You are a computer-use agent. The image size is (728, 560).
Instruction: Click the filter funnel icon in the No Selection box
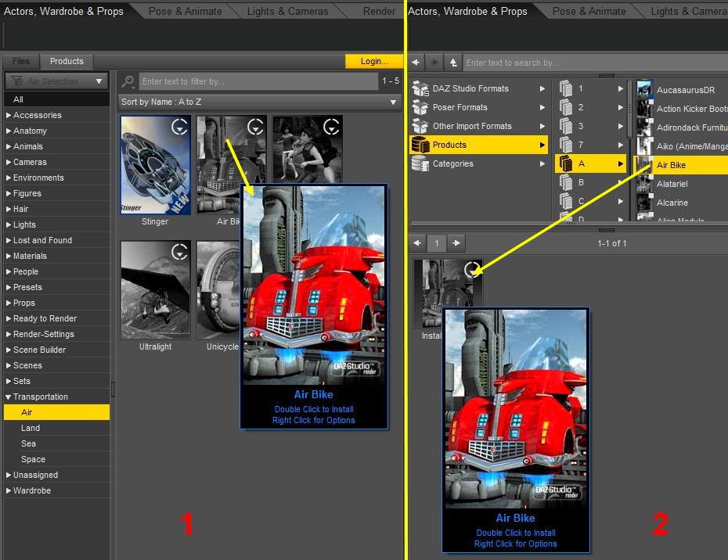pyautogui.click(x=16, y=81)
